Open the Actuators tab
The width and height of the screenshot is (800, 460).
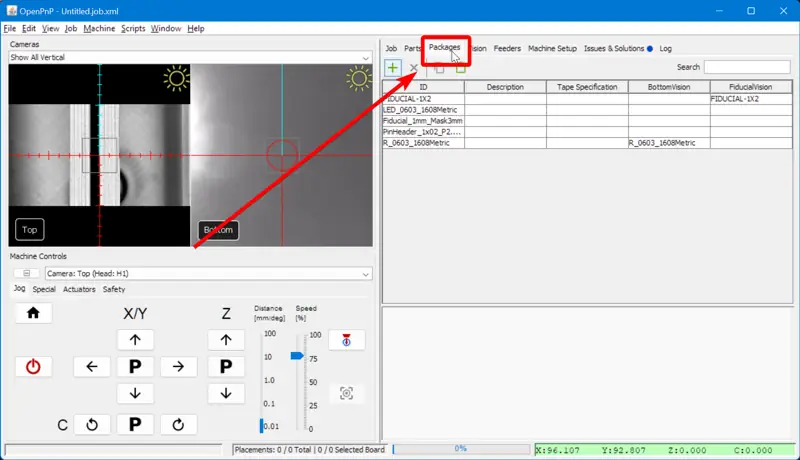[x=79, y=289]
